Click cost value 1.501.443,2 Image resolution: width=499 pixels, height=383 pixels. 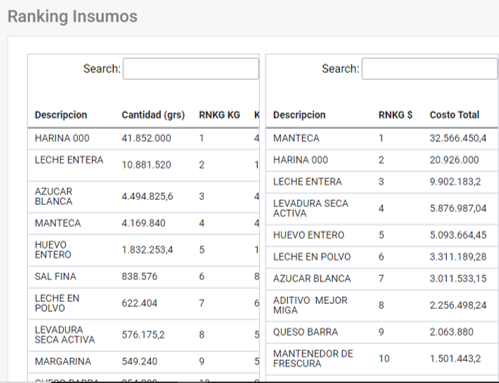(x=455, y=359)
